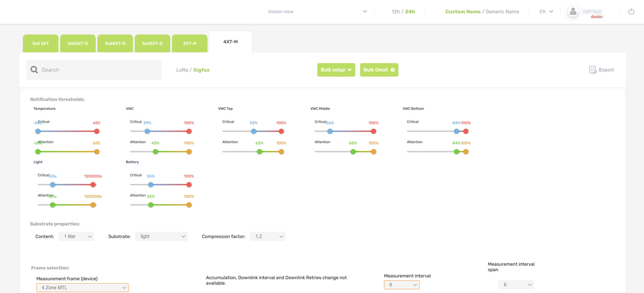Expand the Bulk setup menu
This screenshot has width=644, height=293.
pos(336,70)
